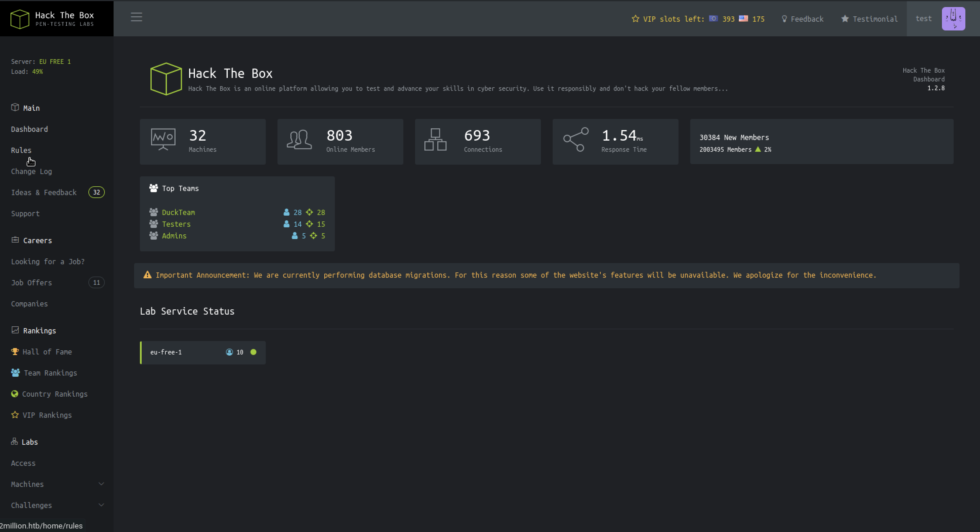The width and height of the screenshot is (980, 532).
Task: Click the EU flag icon next to 393
Action: tap(713, 18)
